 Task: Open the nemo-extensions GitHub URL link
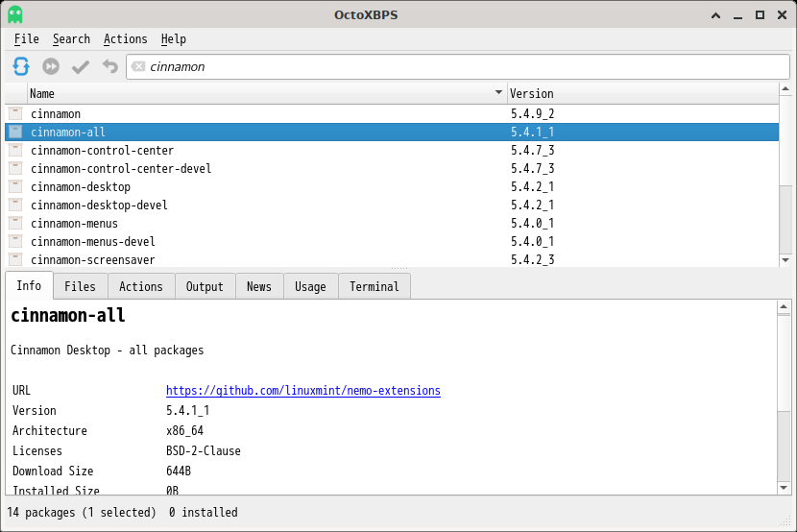pos(302,390)
